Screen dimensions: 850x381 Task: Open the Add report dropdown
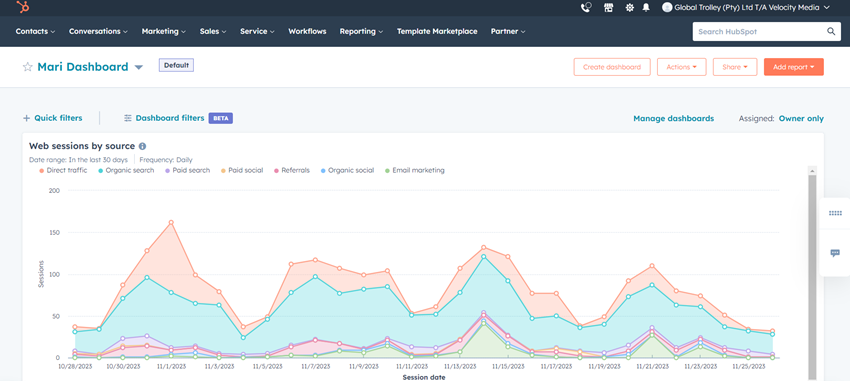pos(794,67)
